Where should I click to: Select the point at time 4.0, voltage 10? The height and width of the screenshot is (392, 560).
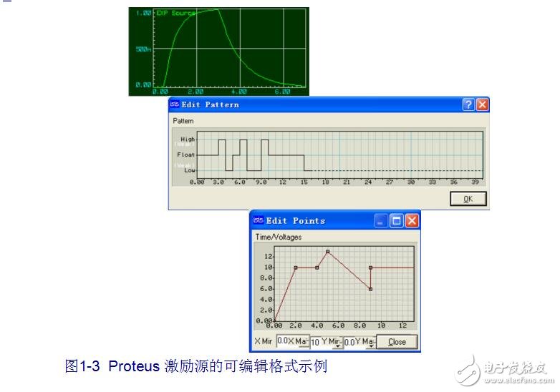click(317, 268)
